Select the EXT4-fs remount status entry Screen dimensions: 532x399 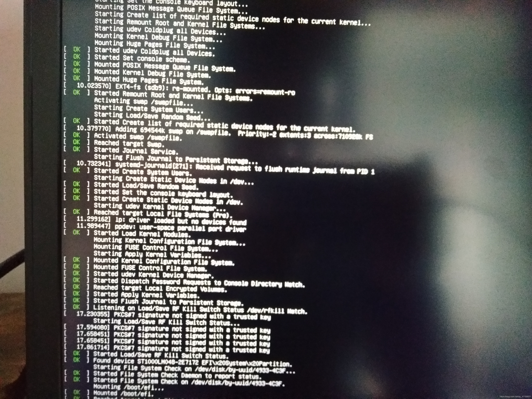(168, 87)
